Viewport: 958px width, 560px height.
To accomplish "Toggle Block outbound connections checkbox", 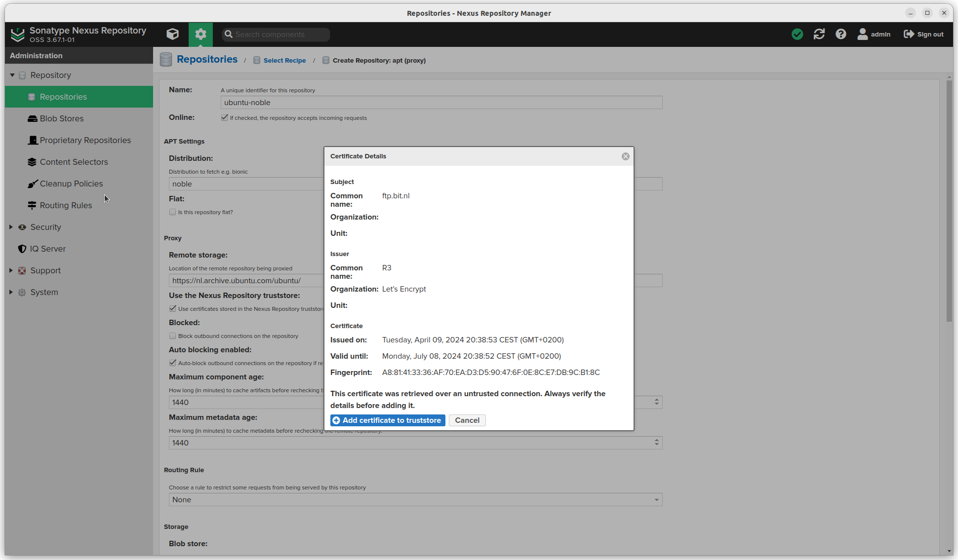I will pos(172,336).
